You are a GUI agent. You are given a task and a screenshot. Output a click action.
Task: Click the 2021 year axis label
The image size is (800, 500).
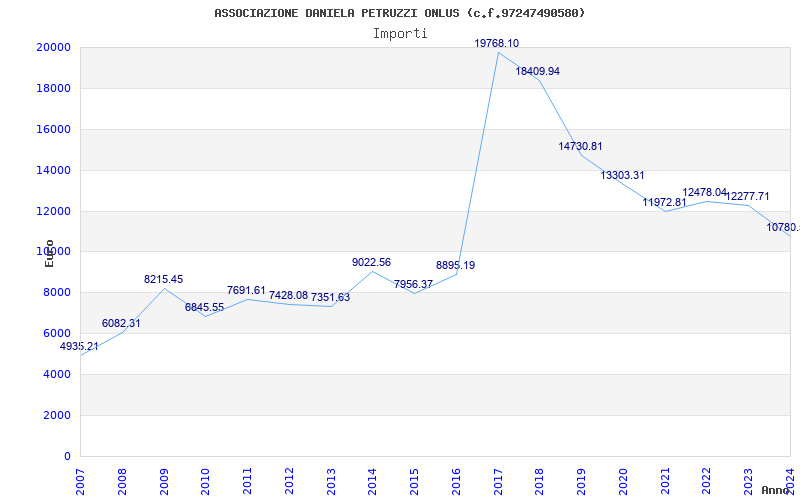tap(665, 482)
